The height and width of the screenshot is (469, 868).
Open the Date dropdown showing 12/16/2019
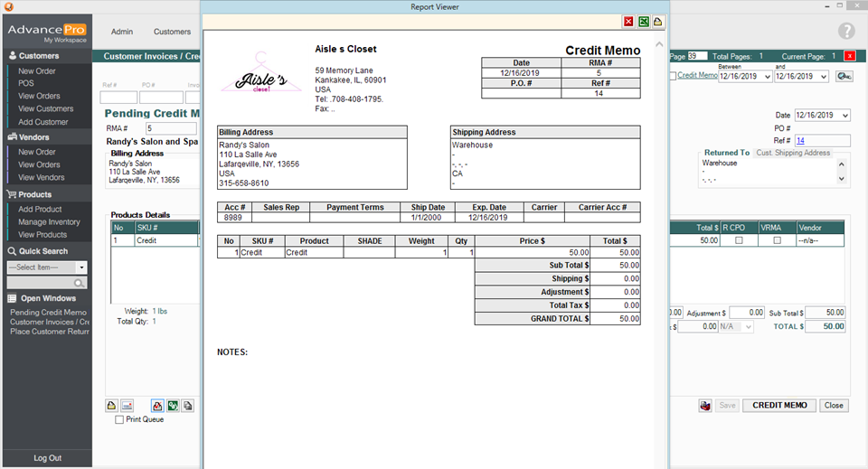844,116
